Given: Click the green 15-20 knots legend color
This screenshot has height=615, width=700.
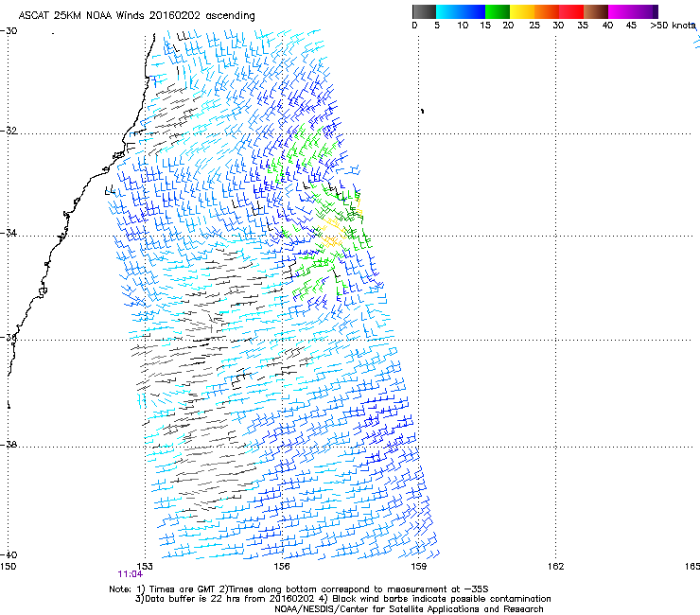Looking at the screenshot, I should pos(498,11).
